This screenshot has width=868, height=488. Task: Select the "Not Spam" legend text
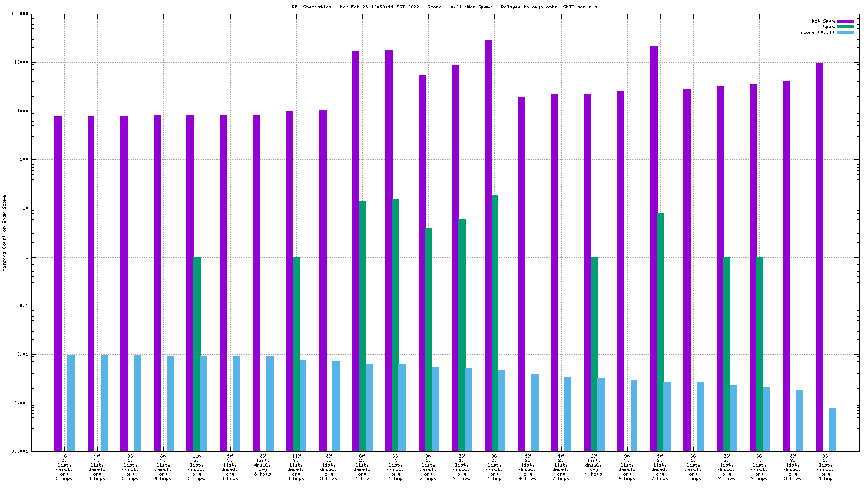click(823, 21)
